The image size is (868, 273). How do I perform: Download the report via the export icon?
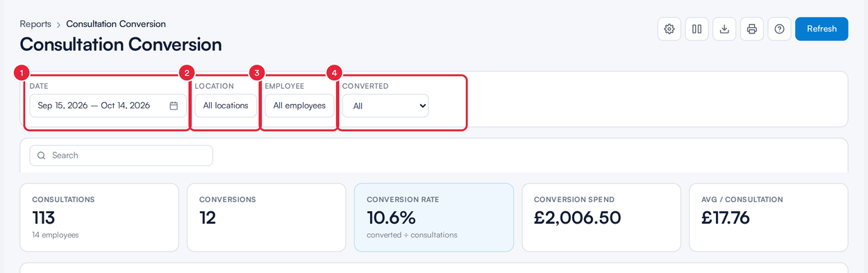tap(724, 29)
